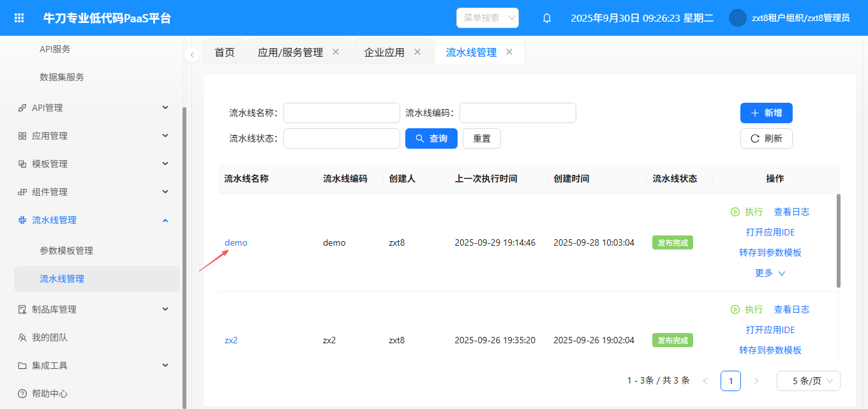Click the 刷新 refresh button
868x409 pixels.
tap(766, 138)
